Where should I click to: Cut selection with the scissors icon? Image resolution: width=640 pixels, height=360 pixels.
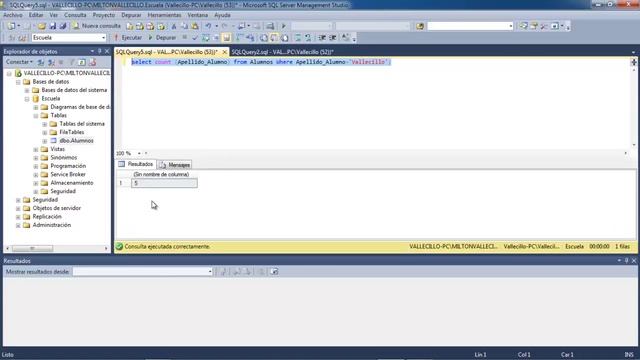tap(174, 26)
